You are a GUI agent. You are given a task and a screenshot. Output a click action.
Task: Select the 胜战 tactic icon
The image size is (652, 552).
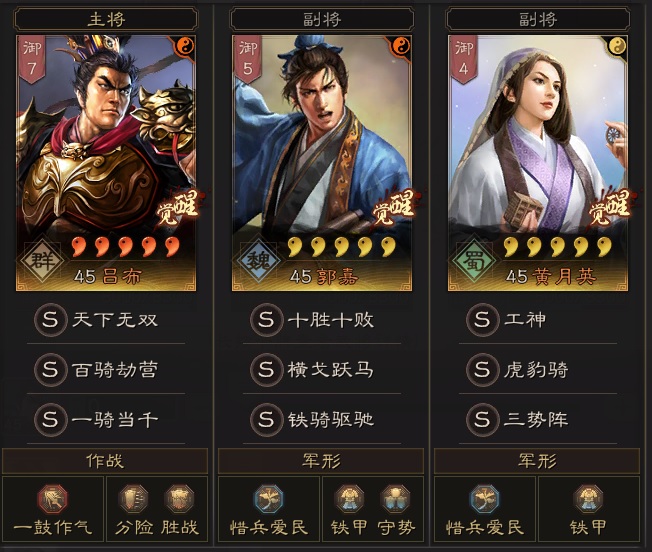[179, 498]
